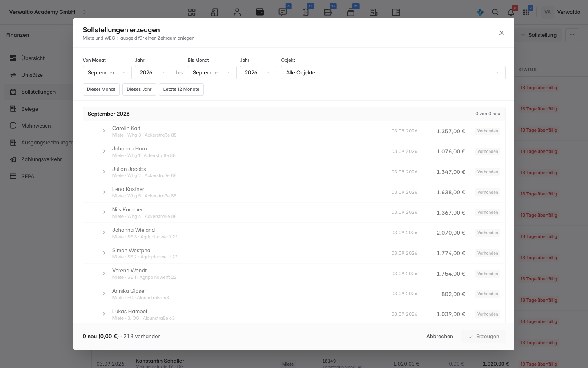
Task: Open the chat messages icon
Action: click(283, 12)
